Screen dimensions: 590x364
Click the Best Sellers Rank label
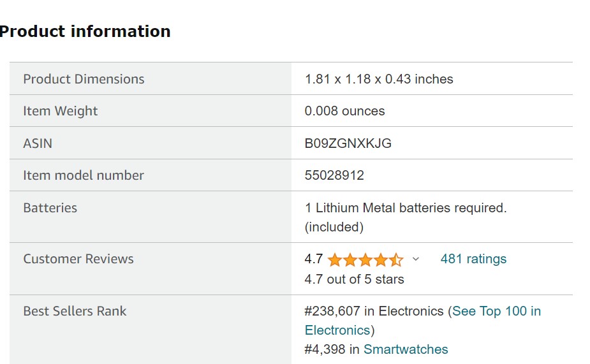click(x=75, y=311)
